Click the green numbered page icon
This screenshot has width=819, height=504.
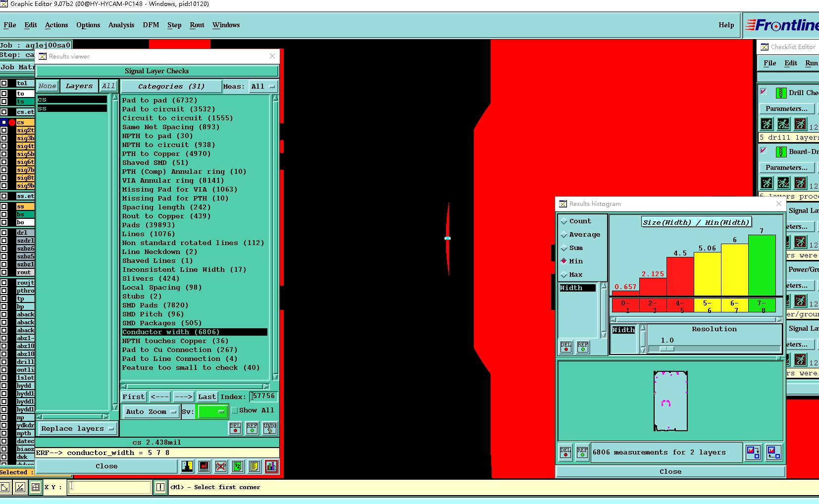238,466
